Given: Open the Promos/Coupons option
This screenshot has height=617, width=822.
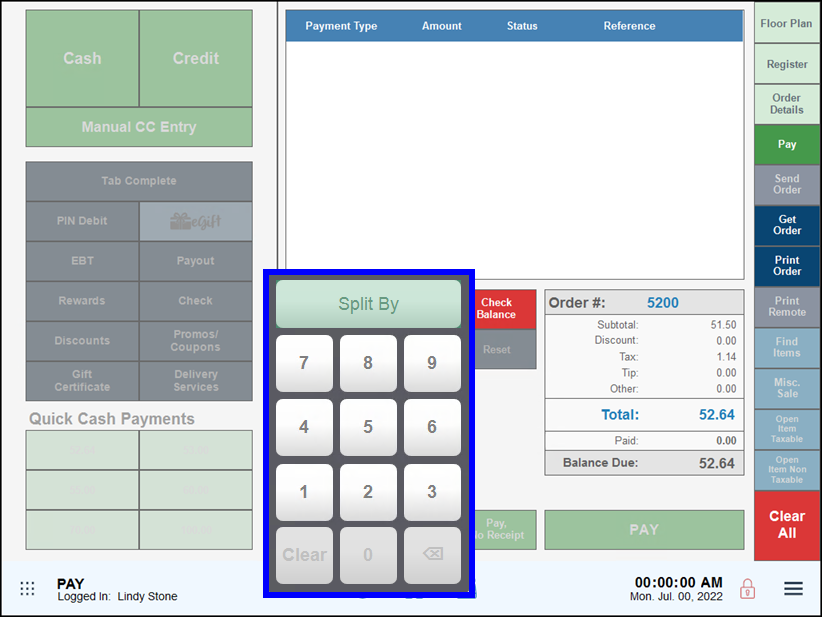Looking at the screenshot, I should pos(195,341).
